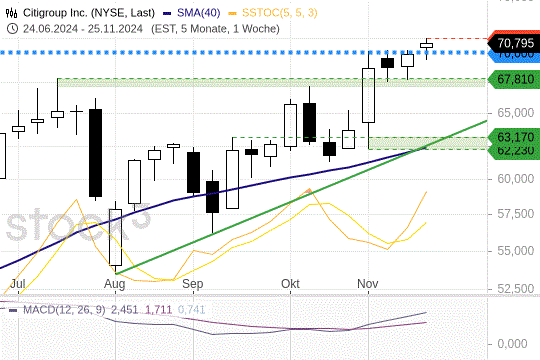Screen dimensions: 540x360
Task: Click the dark blue SMA(40) legend swatch
Action: point(167,13)
